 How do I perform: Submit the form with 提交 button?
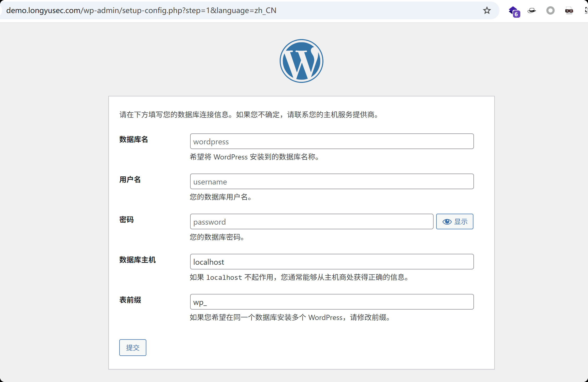[133, 348]
